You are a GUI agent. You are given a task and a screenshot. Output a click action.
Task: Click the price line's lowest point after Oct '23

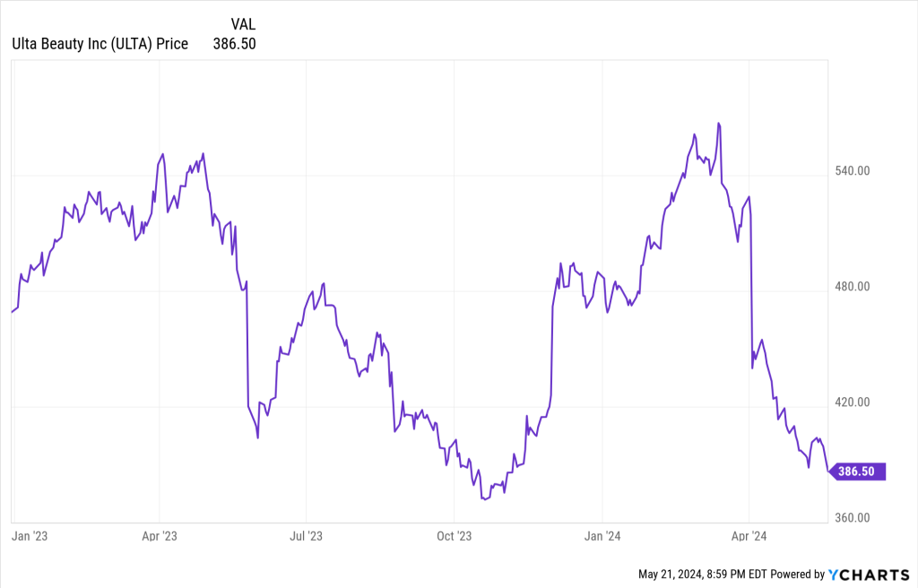pyautogui.click(x=484, y=498)
